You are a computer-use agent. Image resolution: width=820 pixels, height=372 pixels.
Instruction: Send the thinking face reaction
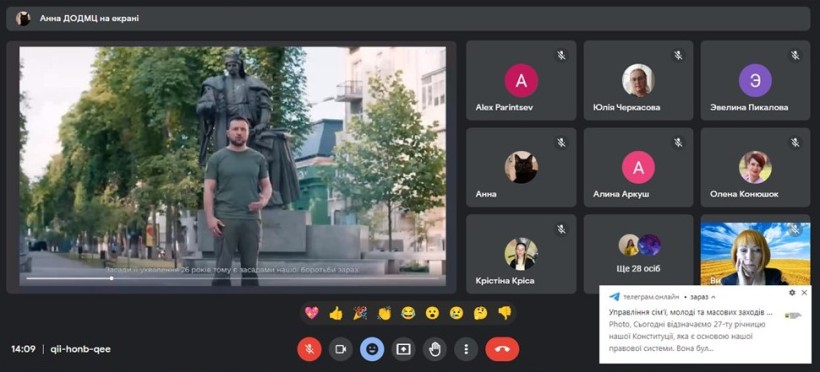tap(481, 313)
